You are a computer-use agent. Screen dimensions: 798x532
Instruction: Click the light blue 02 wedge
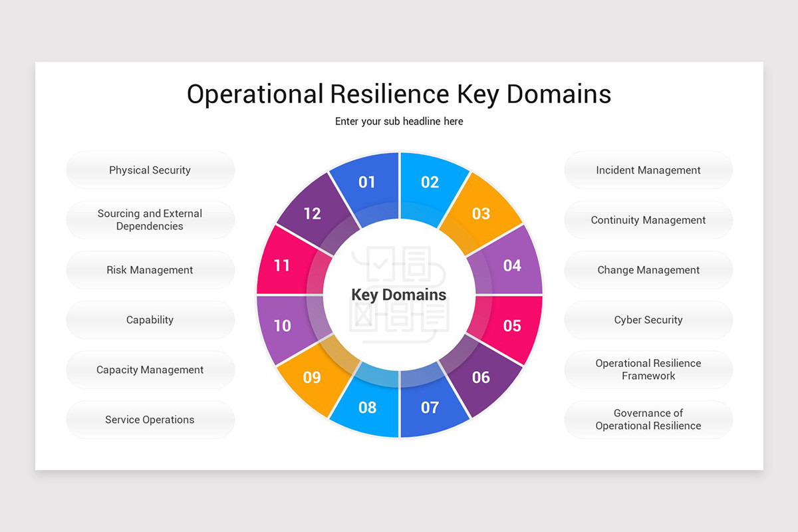pyautogui.click(x=429, y=181)
